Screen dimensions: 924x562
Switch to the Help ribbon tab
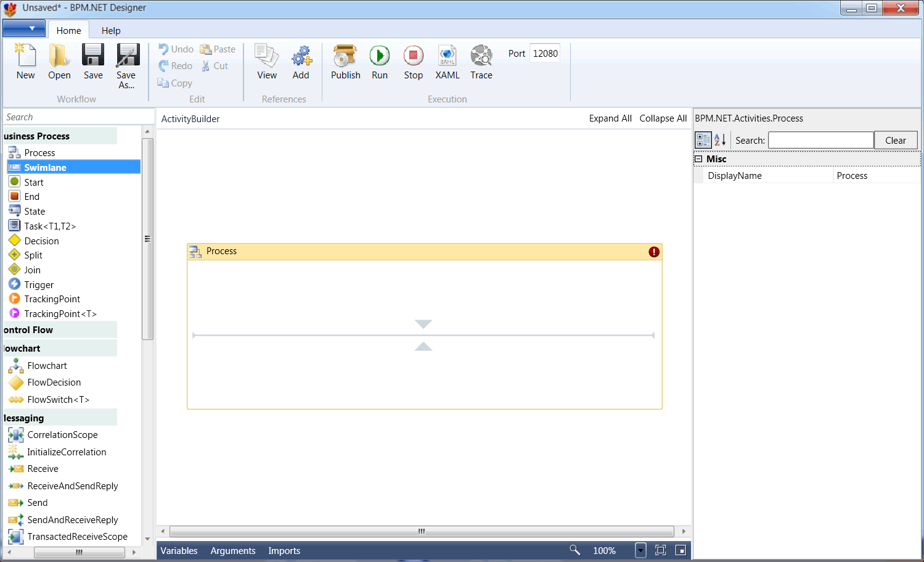click(111, 30)
